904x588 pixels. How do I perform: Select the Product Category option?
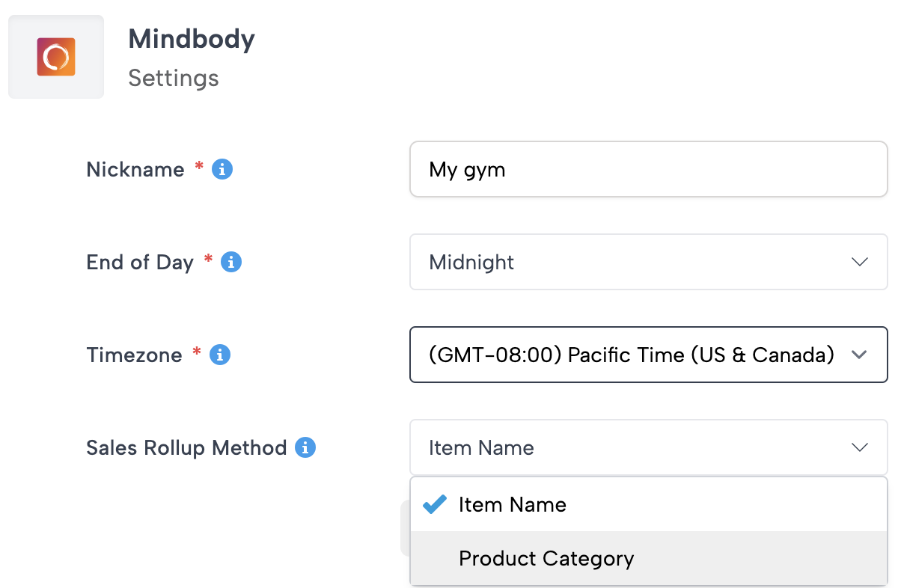click(546, 559)
